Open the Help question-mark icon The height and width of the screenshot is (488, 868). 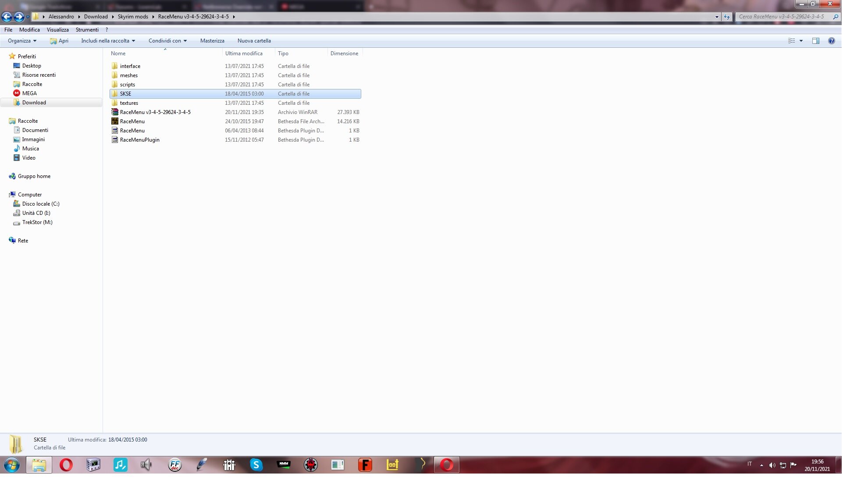[x=831, y=41]
